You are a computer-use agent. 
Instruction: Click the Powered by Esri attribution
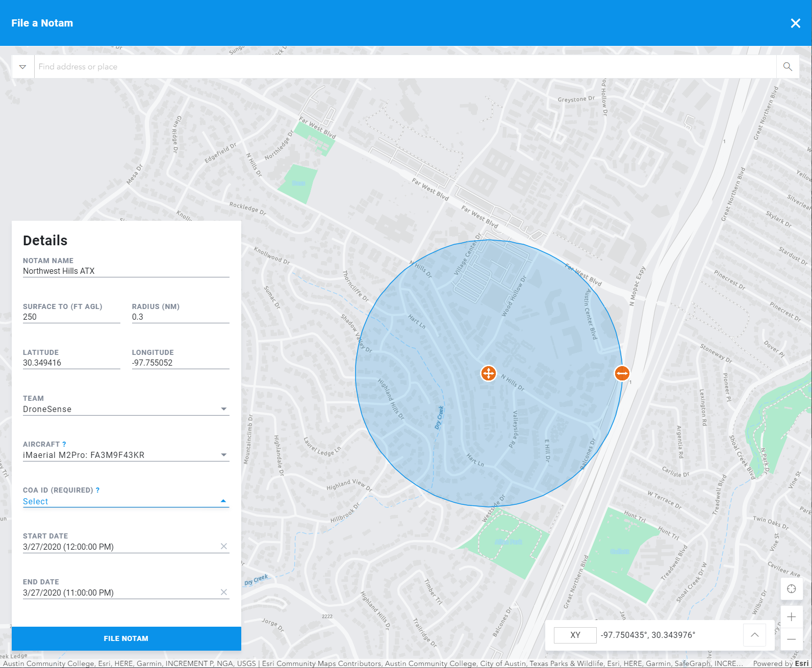tap(781, 663)
